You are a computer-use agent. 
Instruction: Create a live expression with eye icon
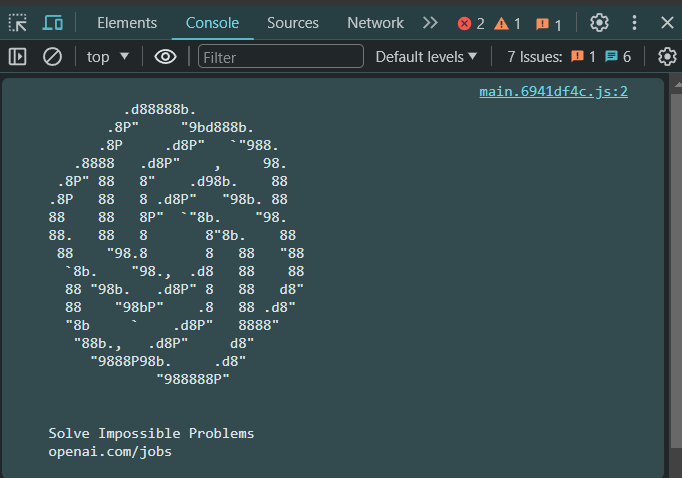(x=165, y=57)
